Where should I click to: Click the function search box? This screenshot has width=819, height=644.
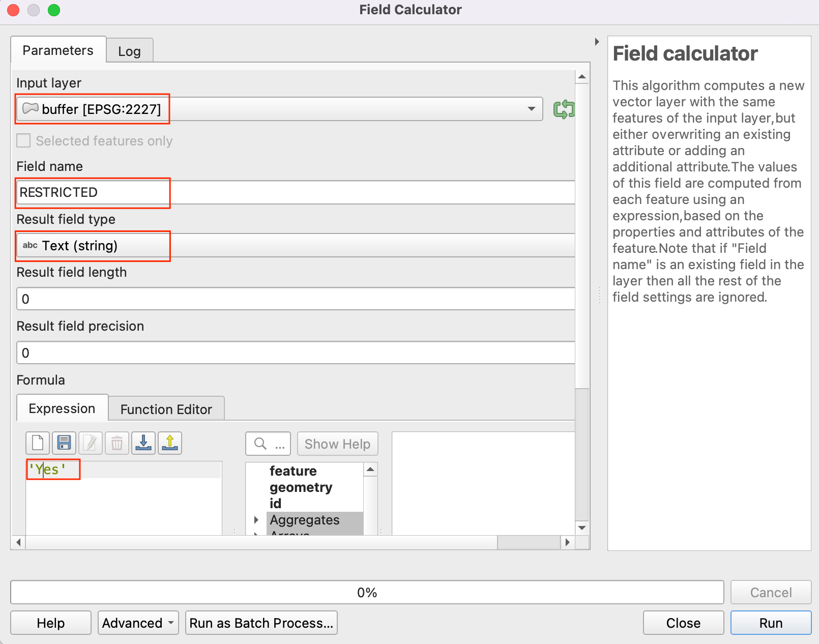pos(268,444)
